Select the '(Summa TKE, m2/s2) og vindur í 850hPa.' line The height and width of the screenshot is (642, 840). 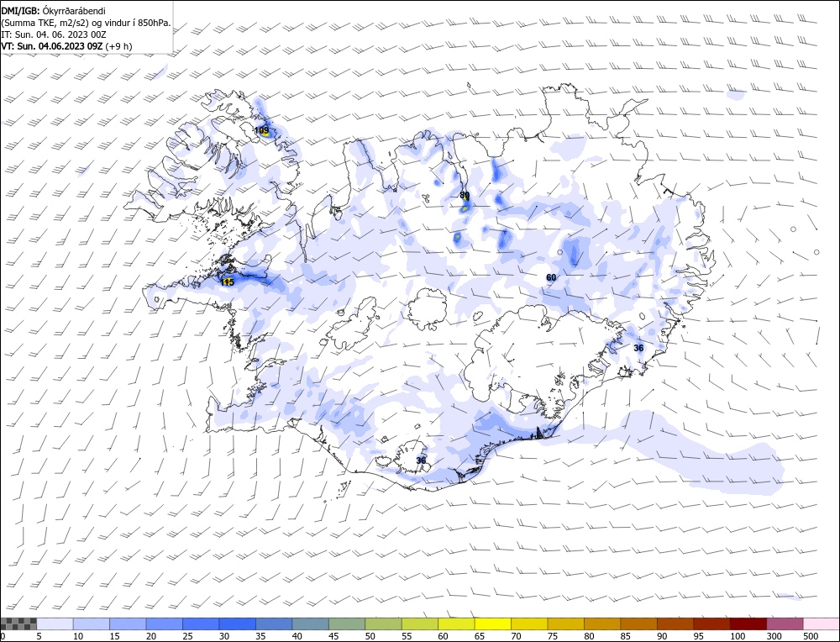tap(86, 23)
